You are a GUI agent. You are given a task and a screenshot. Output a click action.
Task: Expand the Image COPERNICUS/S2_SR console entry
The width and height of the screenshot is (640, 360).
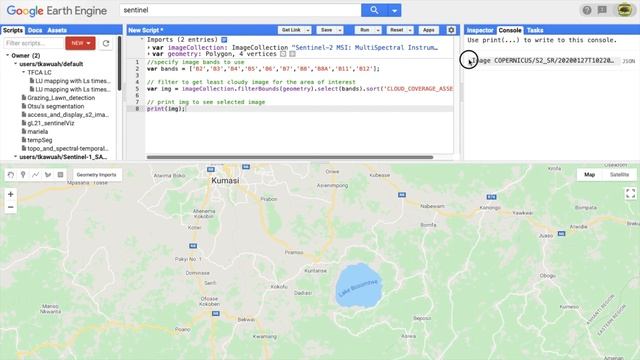click(x=469, y=61)
